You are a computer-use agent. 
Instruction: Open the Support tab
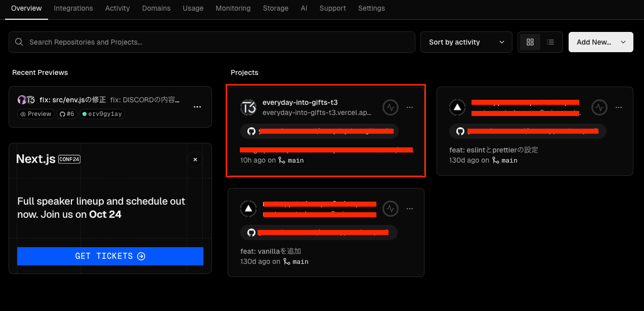point(333,8)
